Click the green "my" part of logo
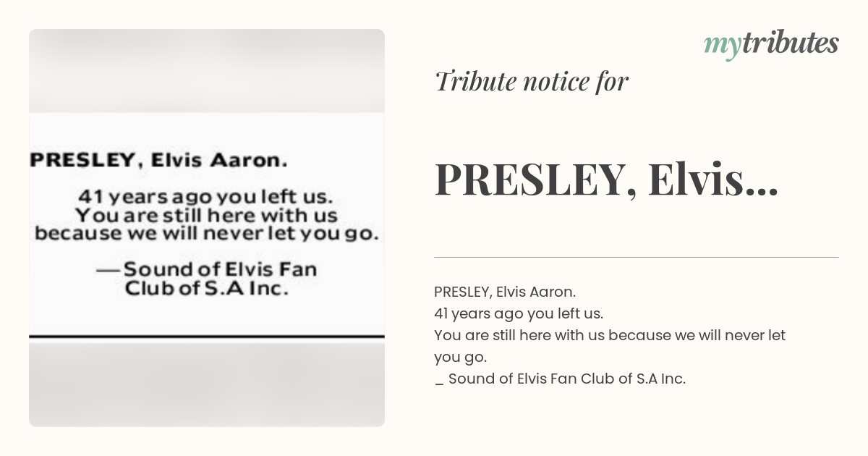 point(722,46)
